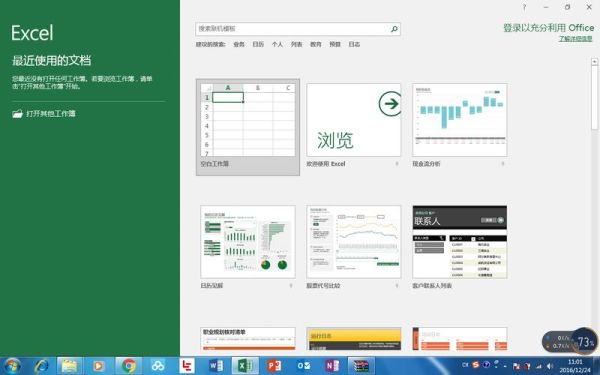Select suggested search term 日志
600x375 pixels.
[354, 44]
